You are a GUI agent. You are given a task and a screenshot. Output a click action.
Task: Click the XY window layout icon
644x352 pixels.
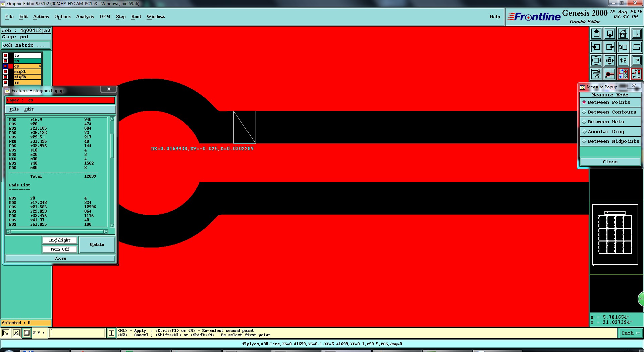tap(637, 34)
